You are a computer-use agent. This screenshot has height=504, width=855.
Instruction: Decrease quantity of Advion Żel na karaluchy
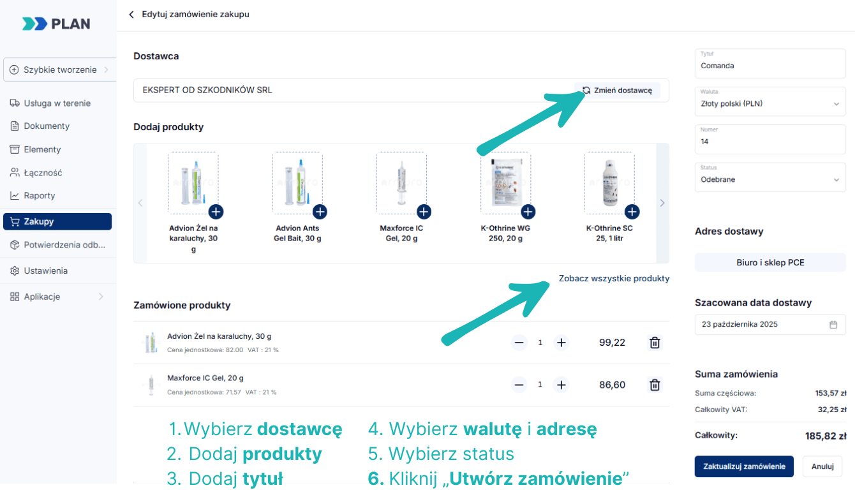coord(519,343)
